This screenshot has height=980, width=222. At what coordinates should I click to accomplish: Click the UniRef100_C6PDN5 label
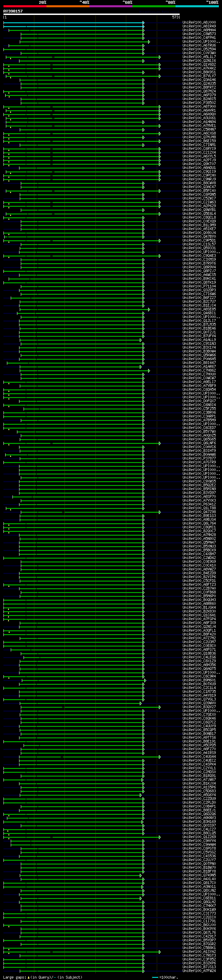point(199,194)
